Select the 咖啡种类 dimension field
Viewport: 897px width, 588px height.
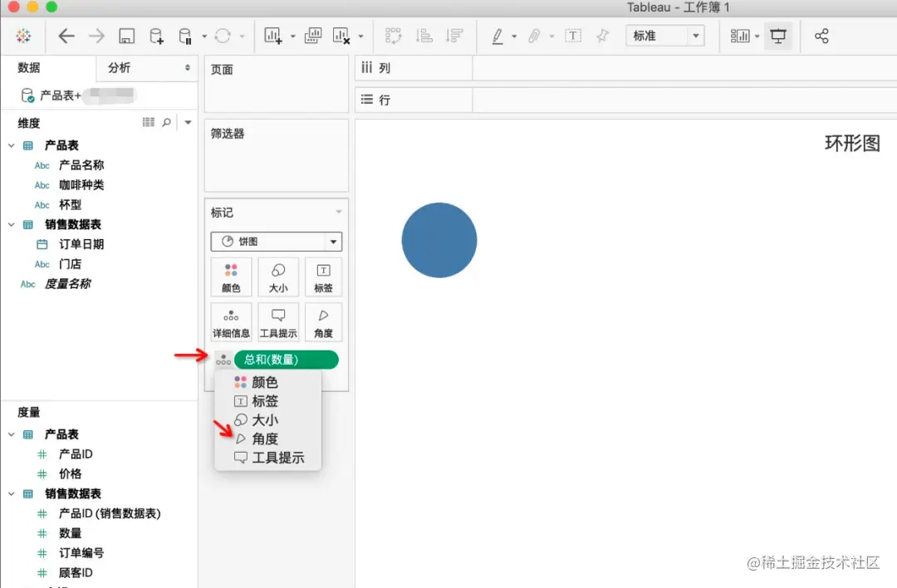click(x=81, y=184)
